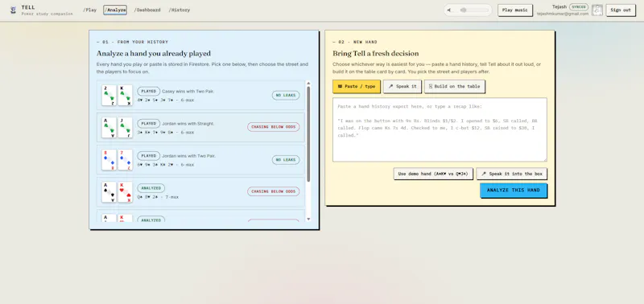Click the hand list scrollbar thumb
Screen dimensions: 644x304
[308, 134]
